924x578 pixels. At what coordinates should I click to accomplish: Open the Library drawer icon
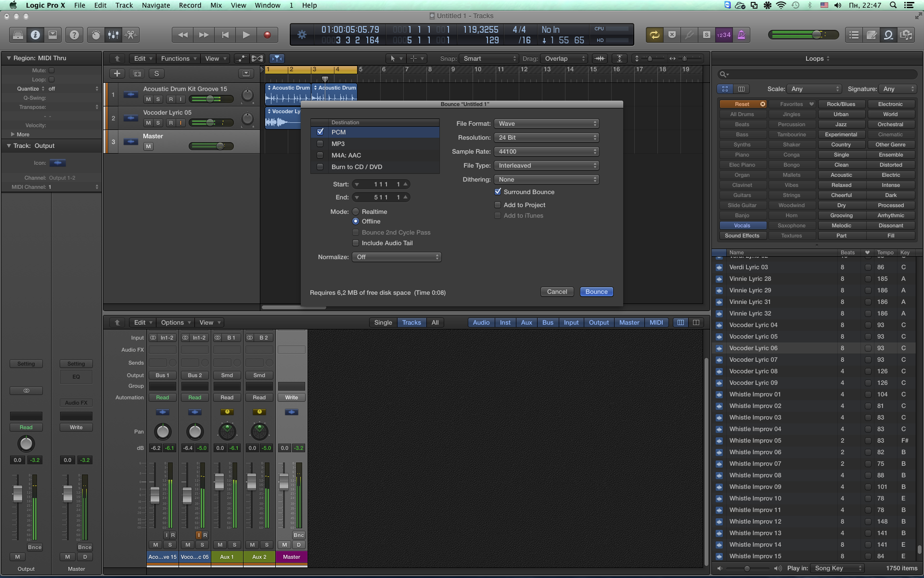[x=18, y=35]
